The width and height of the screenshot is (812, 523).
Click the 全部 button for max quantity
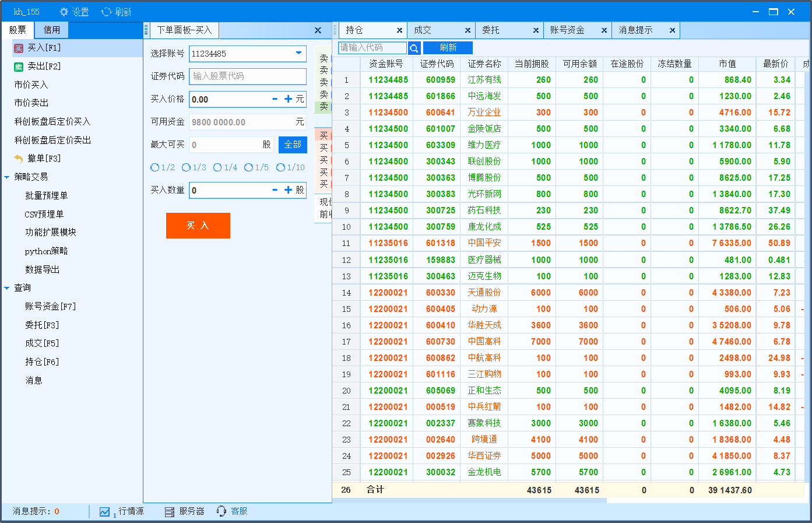(x=293, y=145)
